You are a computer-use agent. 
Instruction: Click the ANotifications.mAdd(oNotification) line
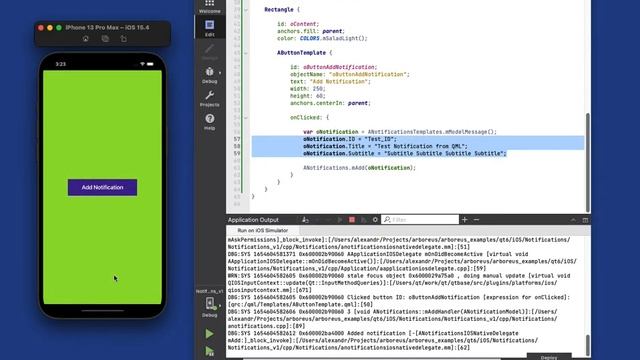pos(359,168)
